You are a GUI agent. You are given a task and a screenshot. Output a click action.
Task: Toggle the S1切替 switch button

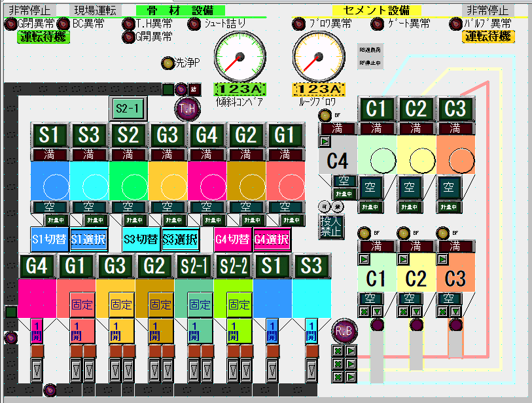[49, 240]
